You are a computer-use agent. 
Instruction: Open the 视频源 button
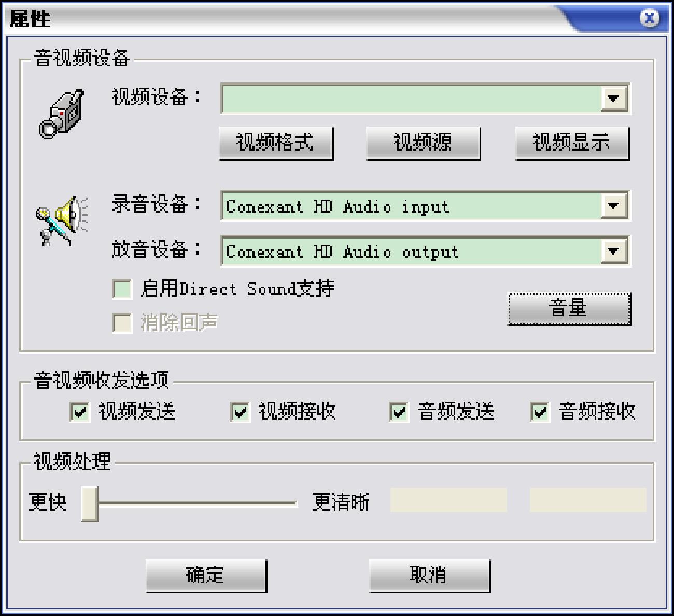pos(423,143)
